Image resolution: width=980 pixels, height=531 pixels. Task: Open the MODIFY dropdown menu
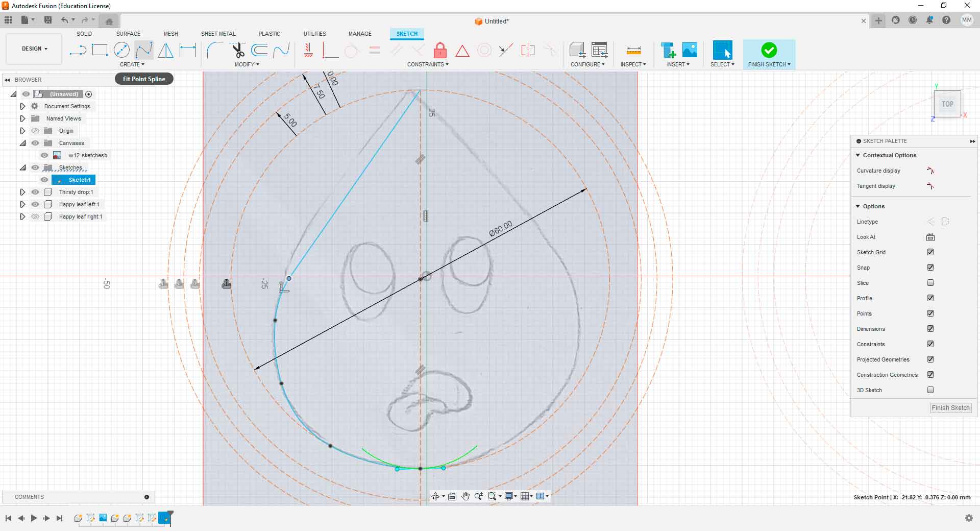[x=247, y=64]
